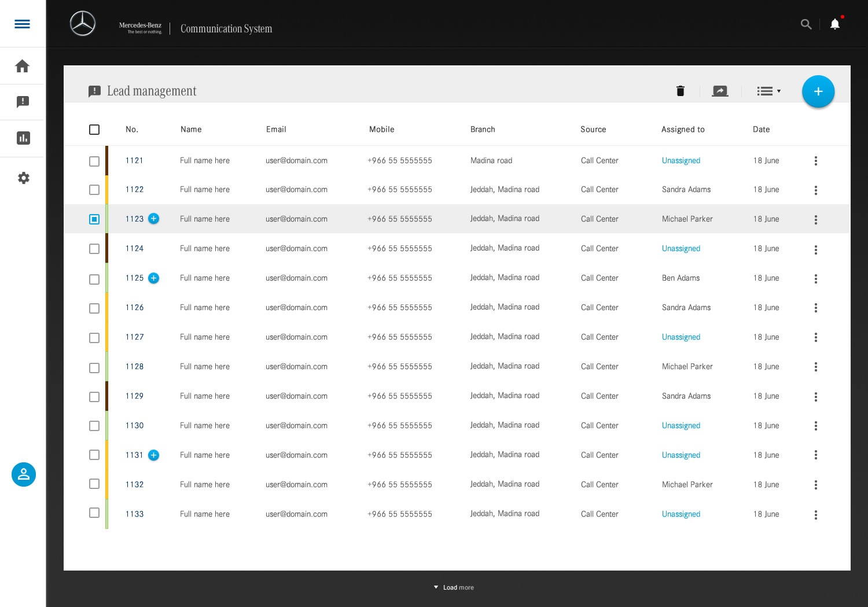Open the list view dropdown
Image resolution: width=868 pixels, height=607 pixels.
(x=769, y=91)
